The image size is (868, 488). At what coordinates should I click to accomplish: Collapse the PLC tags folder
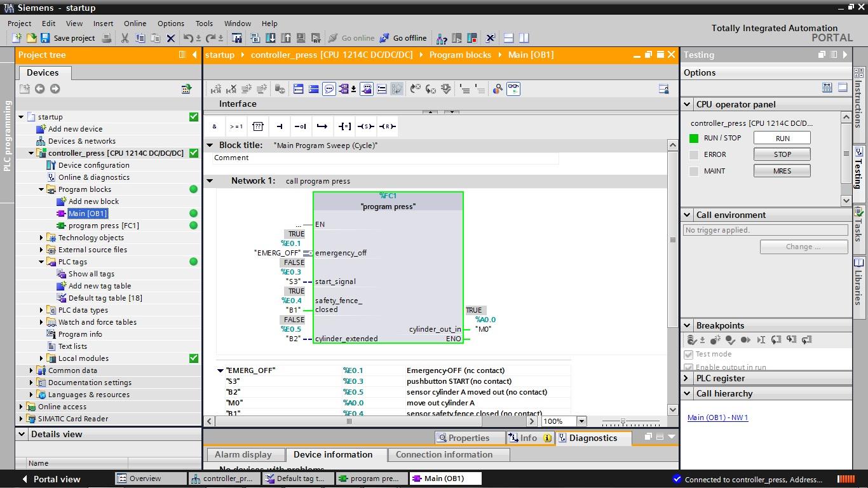point(41,262)
